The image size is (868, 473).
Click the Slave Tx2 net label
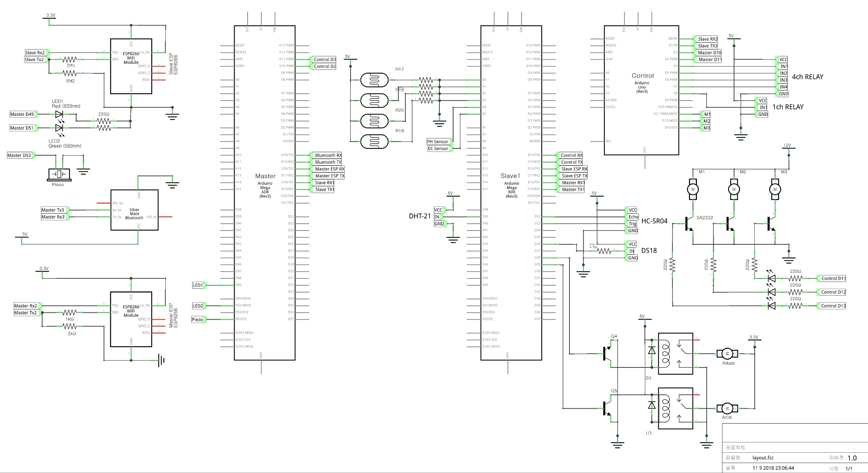click(x=36, y=60)
